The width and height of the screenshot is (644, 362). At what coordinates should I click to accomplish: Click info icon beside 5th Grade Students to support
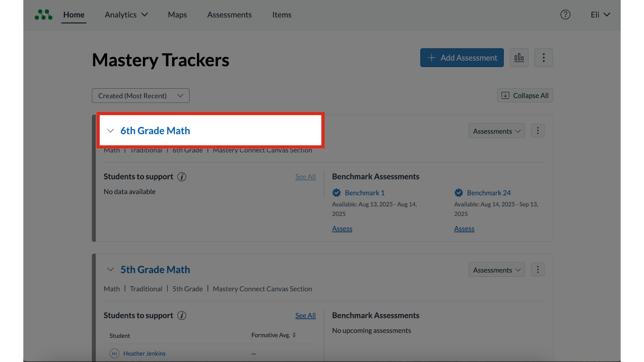click(182, 315)
